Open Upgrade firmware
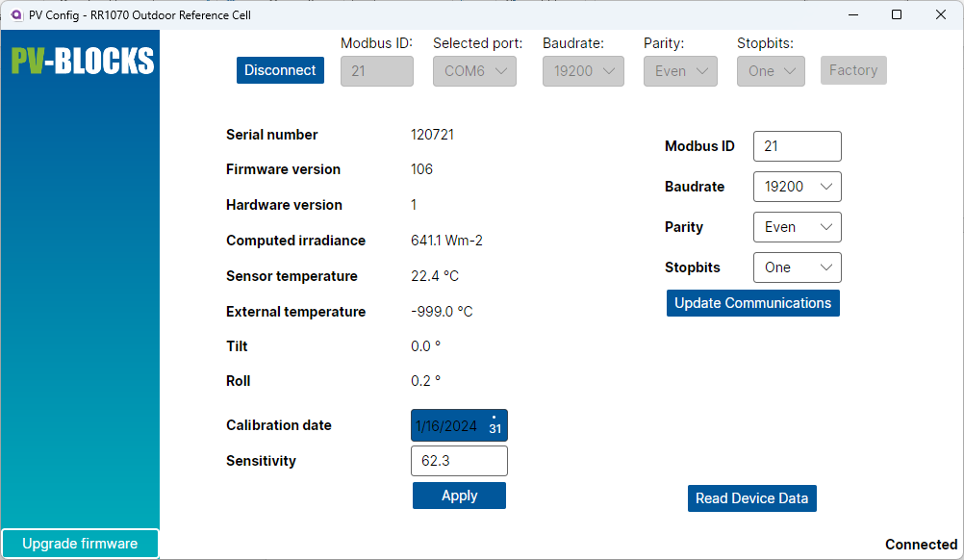Screen dimensions: 964x560 (x=80, y=544)
